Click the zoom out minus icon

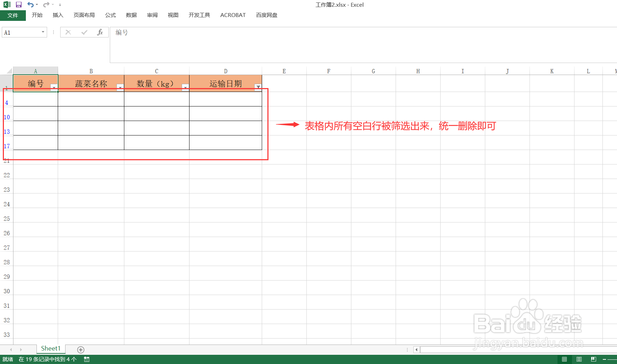click(x=604, y=359)
